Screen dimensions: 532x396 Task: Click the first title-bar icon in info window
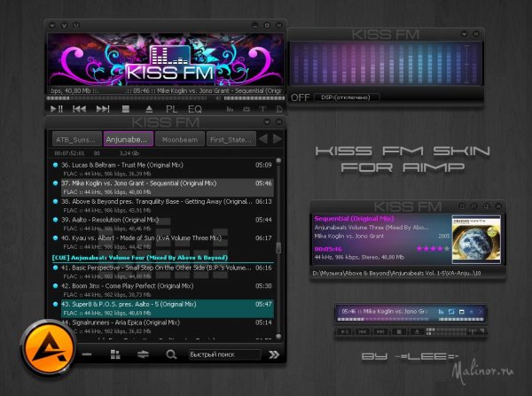[x=462, y=206]
